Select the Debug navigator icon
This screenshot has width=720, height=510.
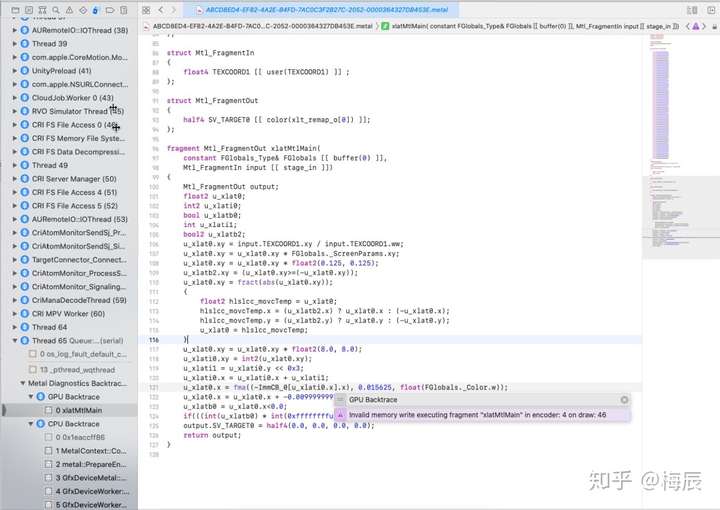click(96, 10)
